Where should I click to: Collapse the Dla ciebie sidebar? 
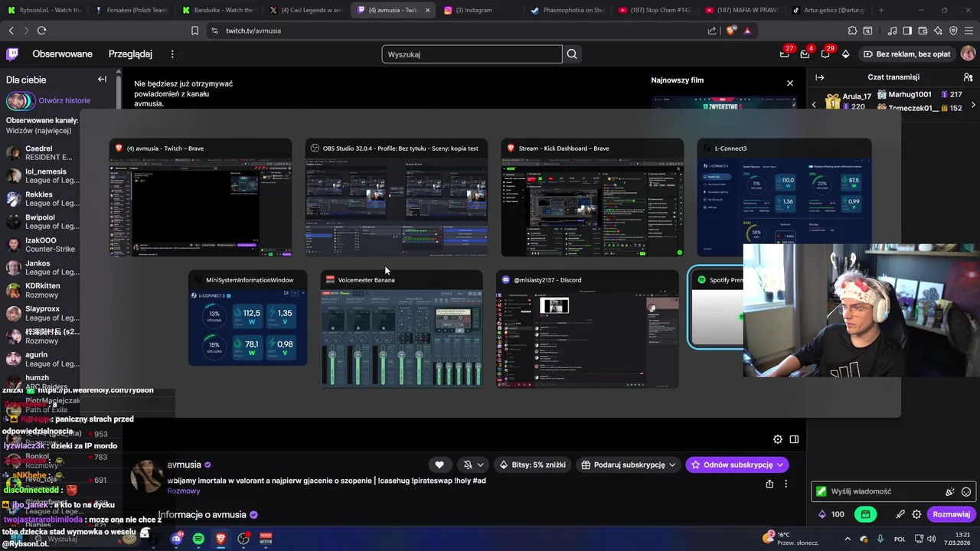coord(102,80)
